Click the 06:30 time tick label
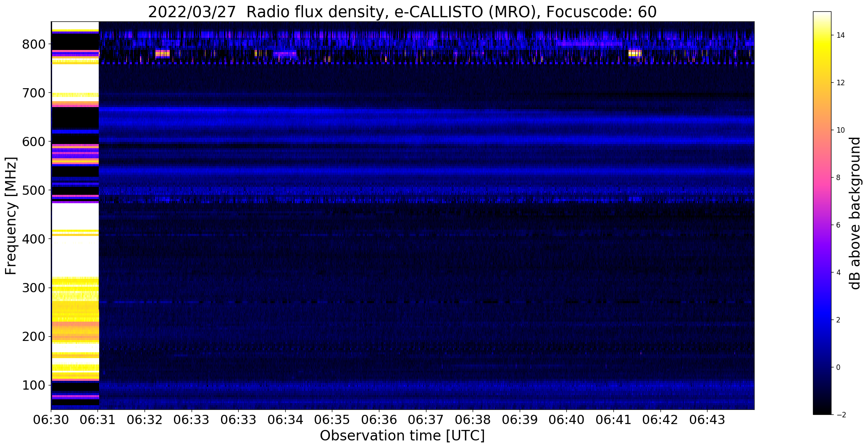The height and width of the screenshot is (448, 868). (x=51, y=420)
